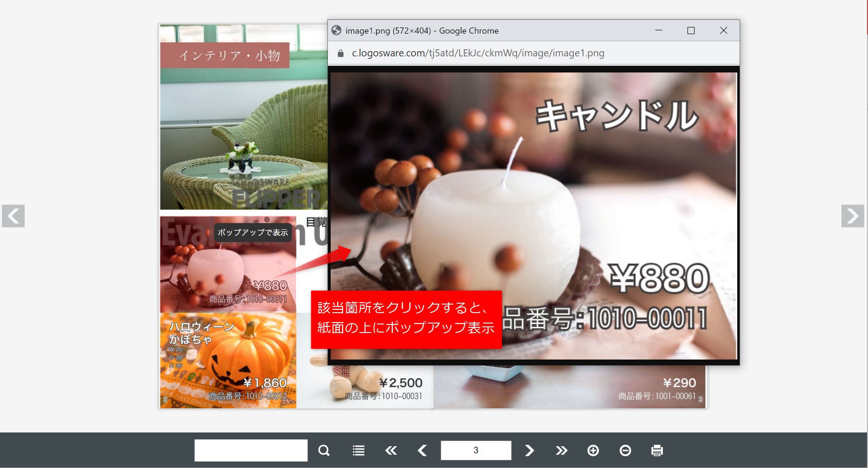The height and width of the screenshot is (468, 868).
Task: Click the search text input field
Action: point(251,450)
